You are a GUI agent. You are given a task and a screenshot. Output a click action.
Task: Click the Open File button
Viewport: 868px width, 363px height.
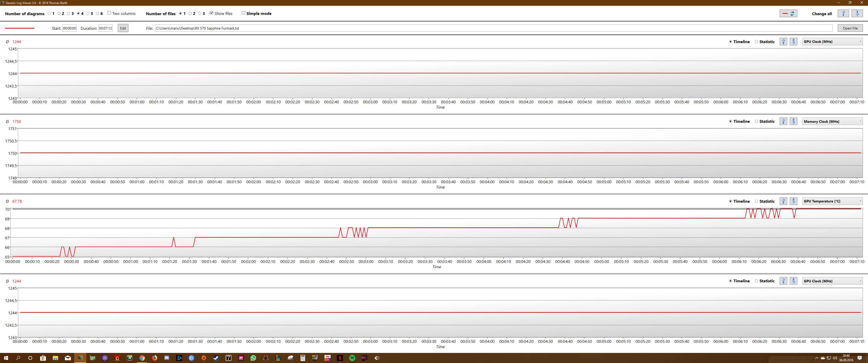tap(850, 28)
